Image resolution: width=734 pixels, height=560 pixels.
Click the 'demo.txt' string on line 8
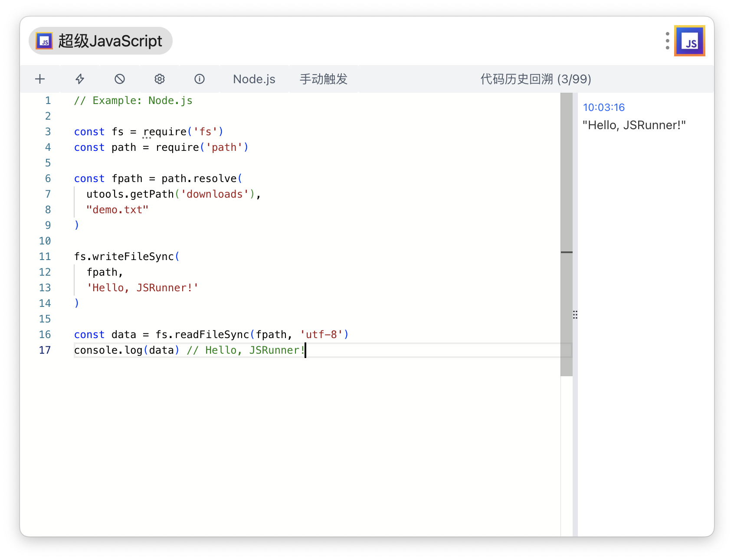[x=117, y=209]
